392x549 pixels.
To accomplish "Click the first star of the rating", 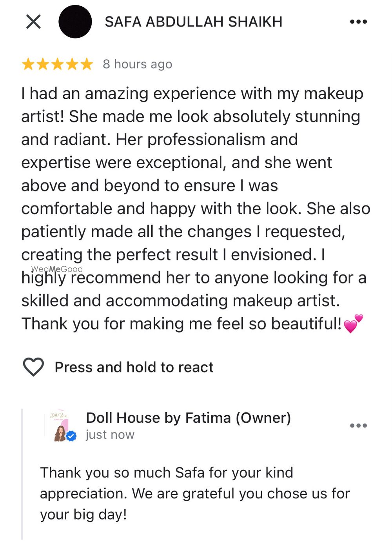I will click(28, 64).
